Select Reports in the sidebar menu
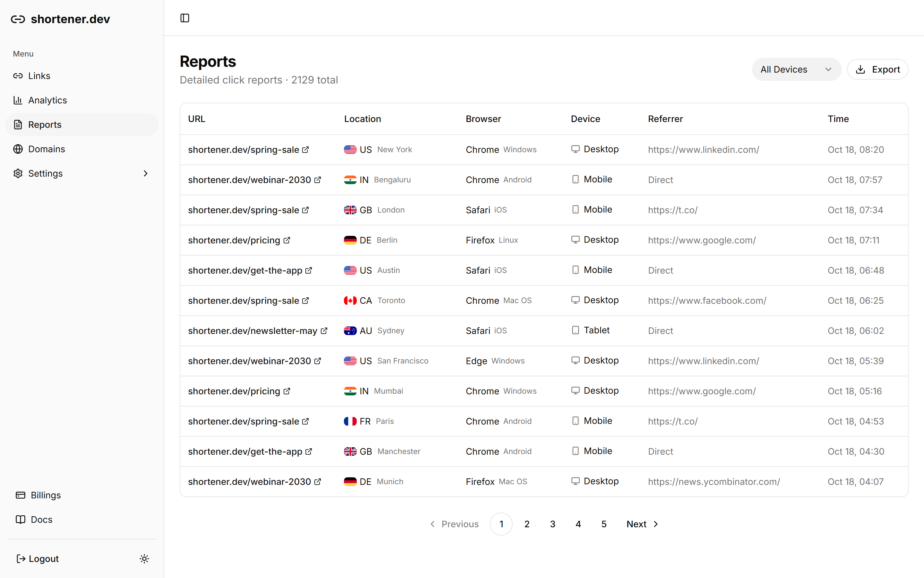 (82, 125)
